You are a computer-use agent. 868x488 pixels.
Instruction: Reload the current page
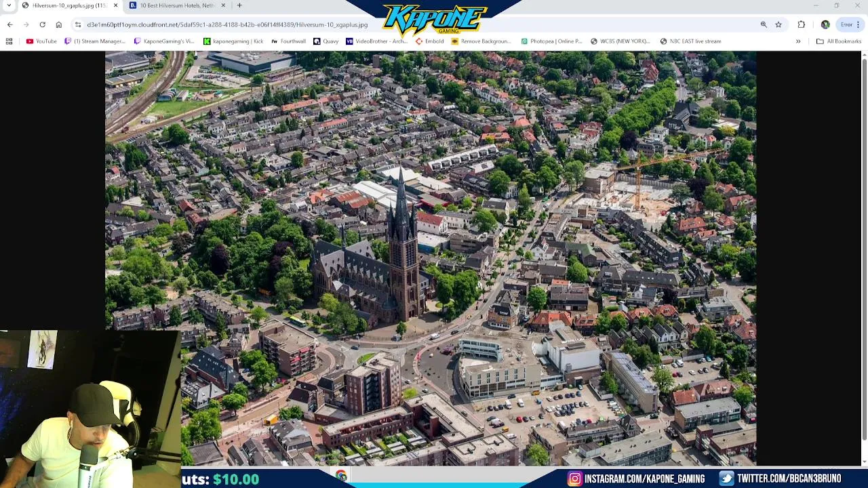(42, 24)
